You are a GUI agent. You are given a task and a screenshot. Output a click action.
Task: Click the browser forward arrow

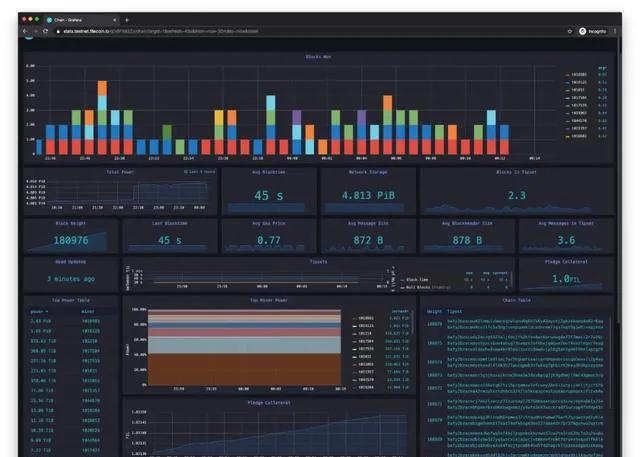coord(35,31)
